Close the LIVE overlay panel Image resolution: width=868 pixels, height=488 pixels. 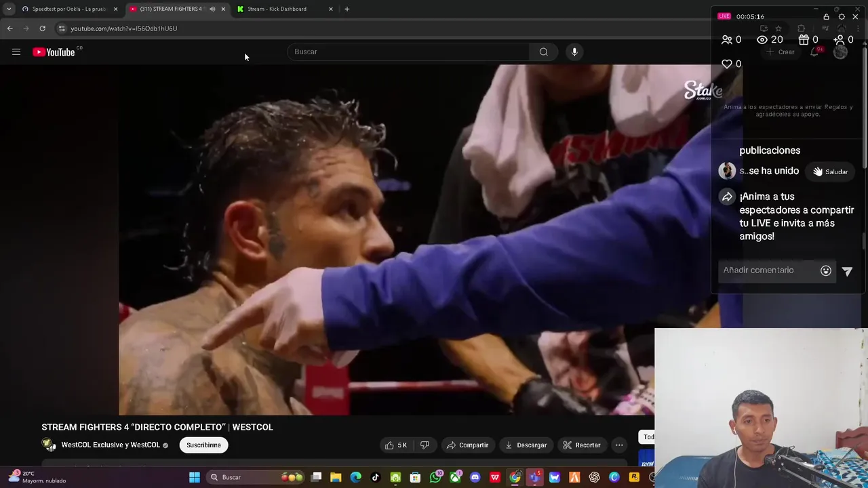855,17
